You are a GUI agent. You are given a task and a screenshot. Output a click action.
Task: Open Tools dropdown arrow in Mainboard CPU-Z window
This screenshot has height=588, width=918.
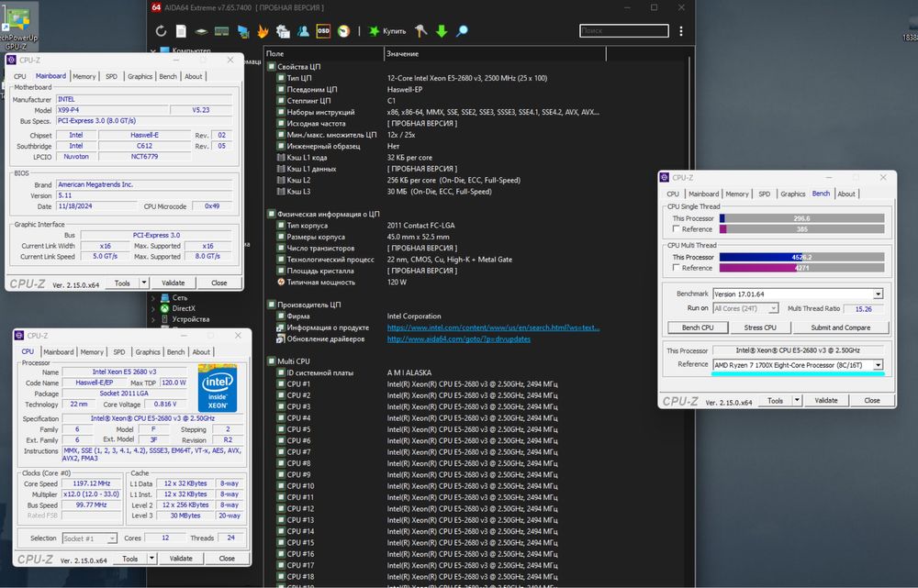tap(144, 283)
